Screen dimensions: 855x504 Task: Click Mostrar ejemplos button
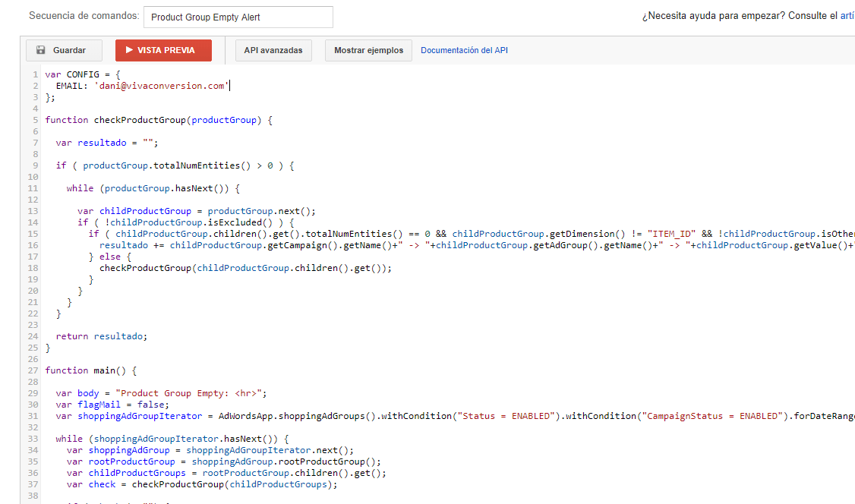368,50
